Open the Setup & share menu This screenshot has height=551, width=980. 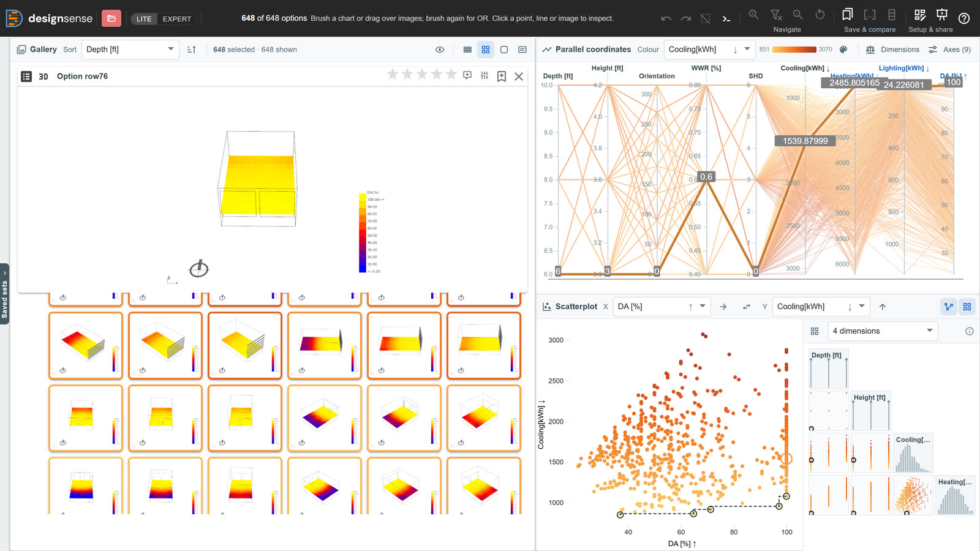point(930,20)
